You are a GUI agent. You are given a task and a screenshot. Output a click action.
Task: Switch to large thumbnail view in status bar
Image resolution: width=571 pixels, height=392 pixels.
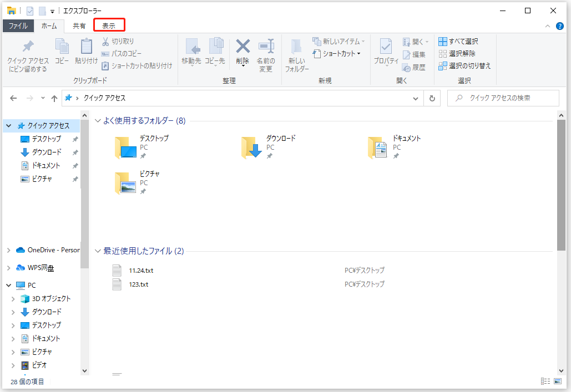point(557,381)
